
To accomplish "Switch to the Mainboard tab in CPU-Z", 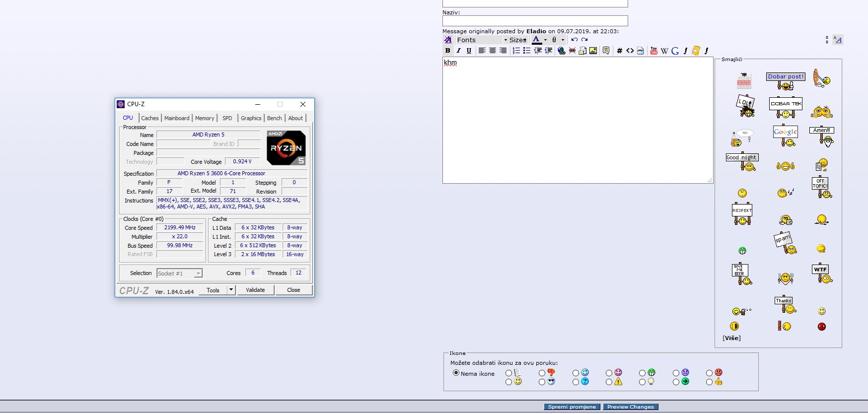I will pyautogui.click(x=177, y=118).
